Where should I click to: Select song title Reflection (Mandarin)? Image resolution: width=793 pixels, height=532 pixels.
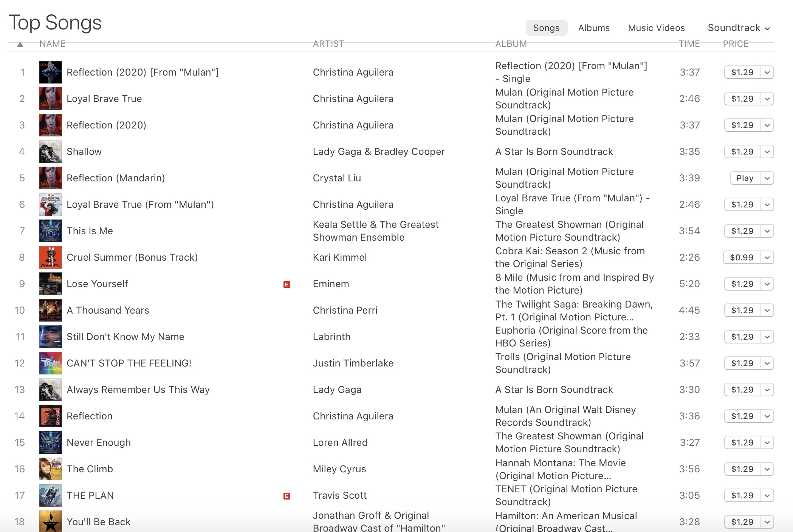pyautogui.click(x=116, y=178)
